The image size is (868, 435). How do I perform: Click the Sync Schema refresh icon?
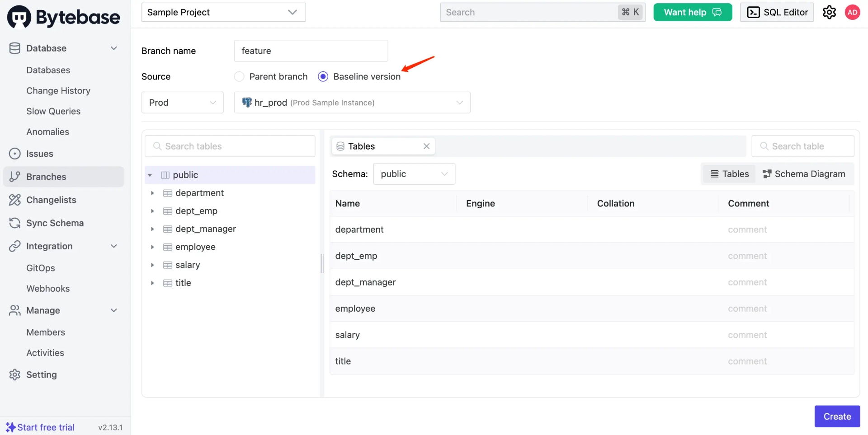click(x=15, y=223)
